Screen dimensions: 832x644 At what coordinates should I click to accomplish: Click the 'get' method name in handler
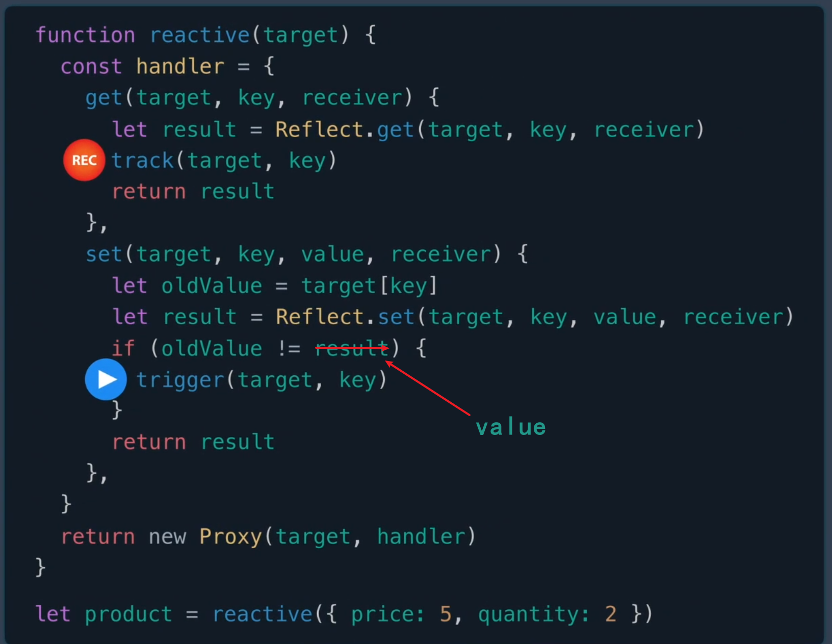tap(105, 98)
